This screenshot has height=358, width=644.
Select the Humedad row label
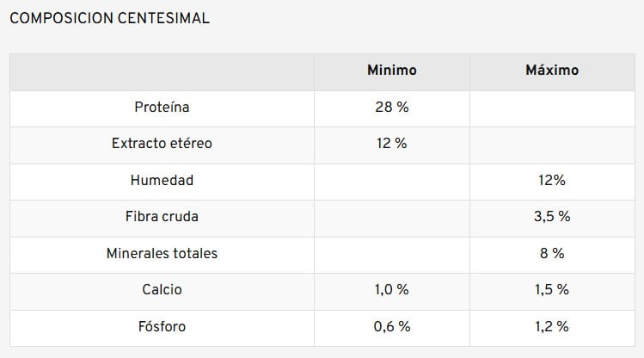(x=162, y=181)
